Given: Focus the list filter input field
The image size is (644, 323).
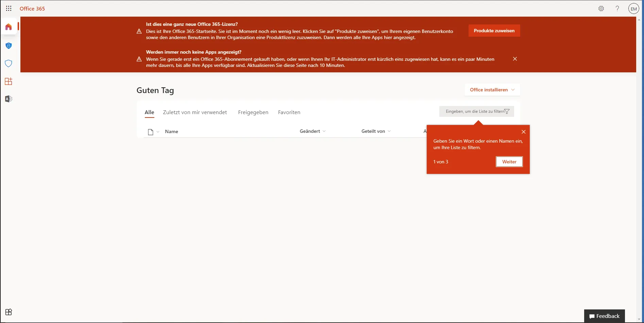Looking at the screenshot, I should [476, 111].
